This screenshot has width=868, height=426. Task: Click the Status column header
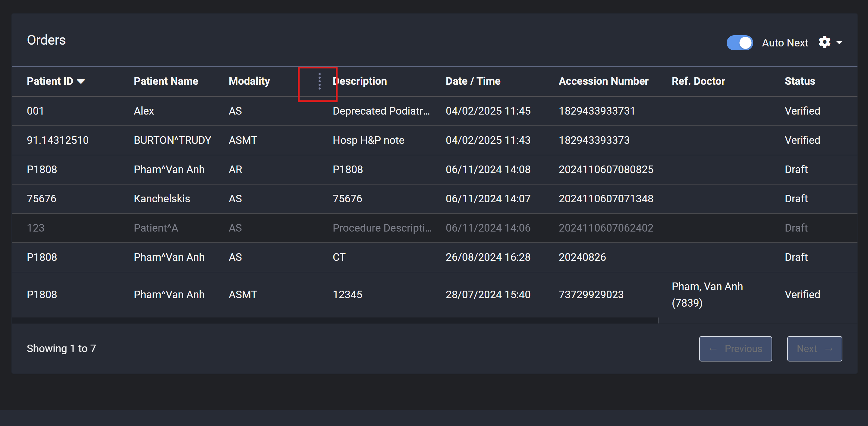pos(800,81)
